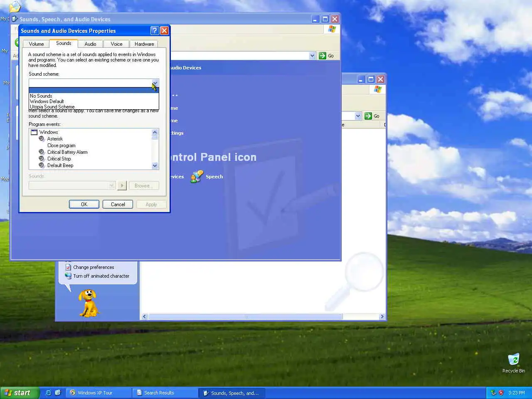Open the Start menu
Screen dimensions: 532x399
coord(19,393)
